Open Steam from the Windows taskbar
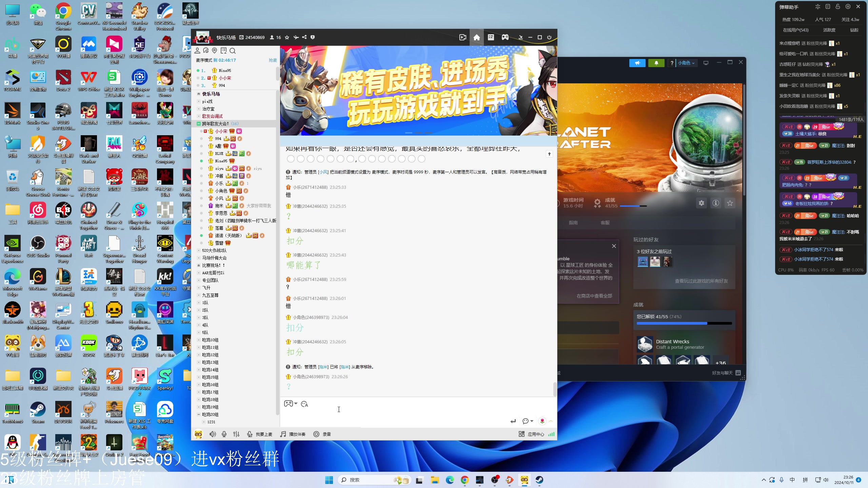 tap(539, 480)
